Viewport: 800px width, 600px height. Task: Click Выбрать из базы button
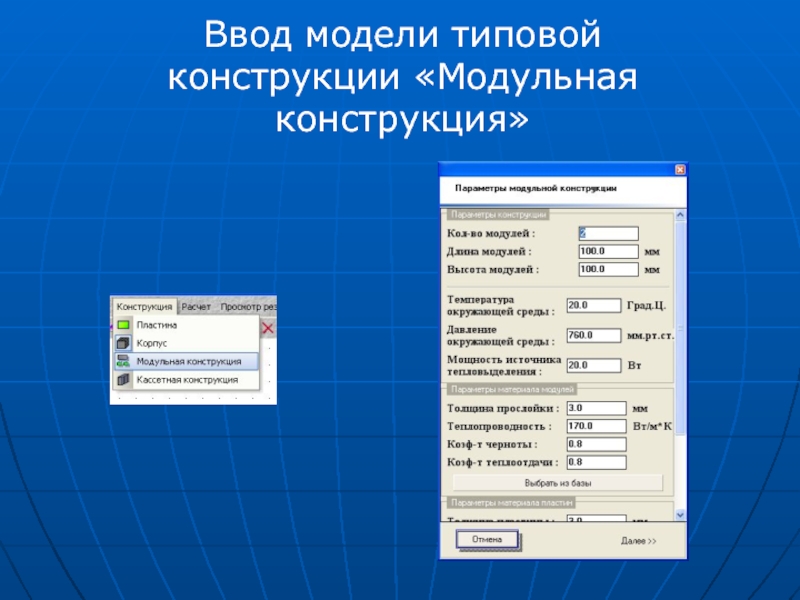[558, 483]
